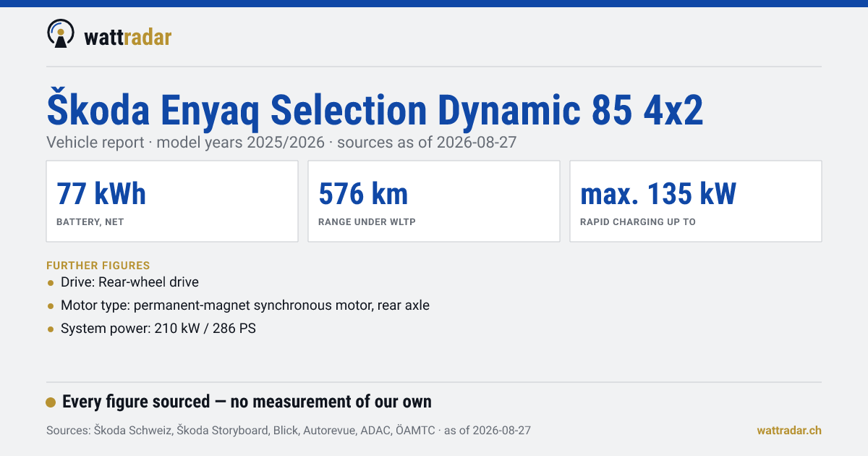The height and width of the screenshot is (456, 868).
Task: Click the Sources list footer line
Action: [289, 431]
